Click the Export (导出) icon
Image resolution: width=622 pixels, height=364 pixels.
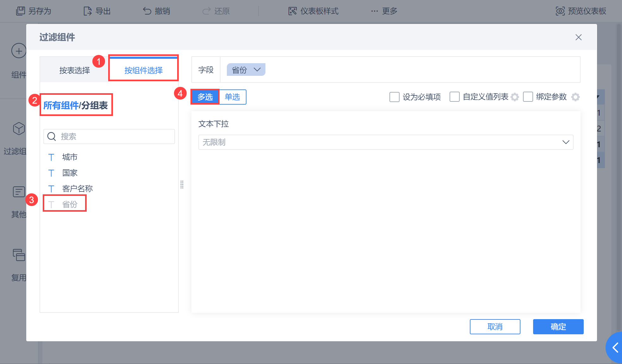[87, 11]
